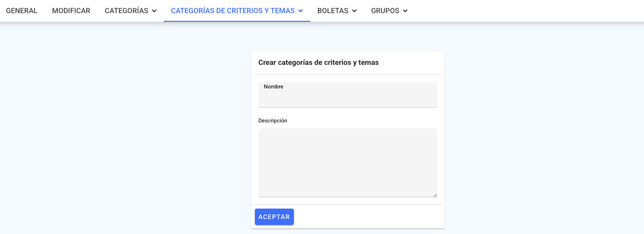
Task: Switch to the MODIFICAR tab
Action: pos(71,11)
